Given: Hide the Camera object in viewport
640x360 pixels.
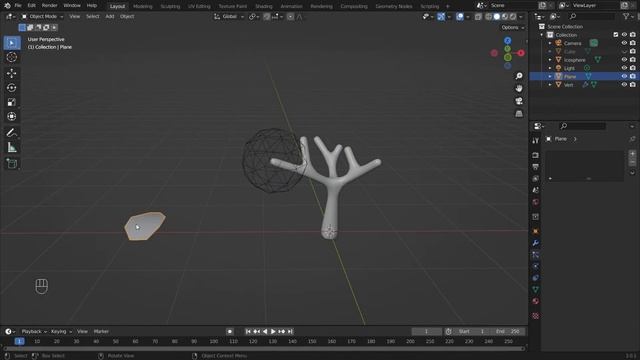Looking at the screenshot, I should click(x=624, y=43).
